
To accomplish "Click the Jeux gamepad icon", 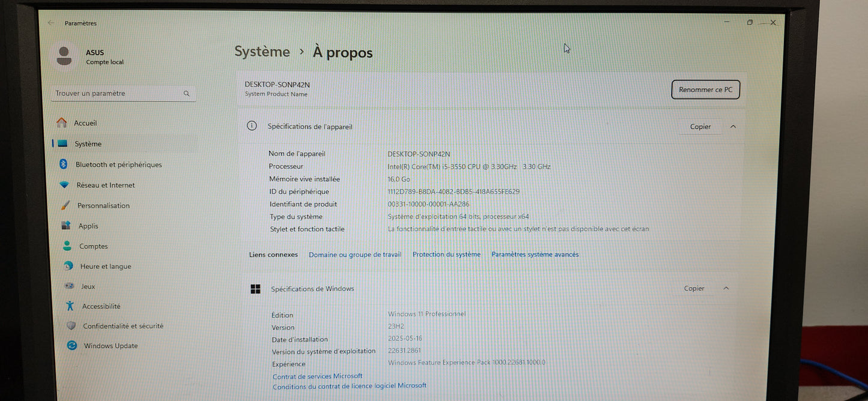I will tap(69, 286).
